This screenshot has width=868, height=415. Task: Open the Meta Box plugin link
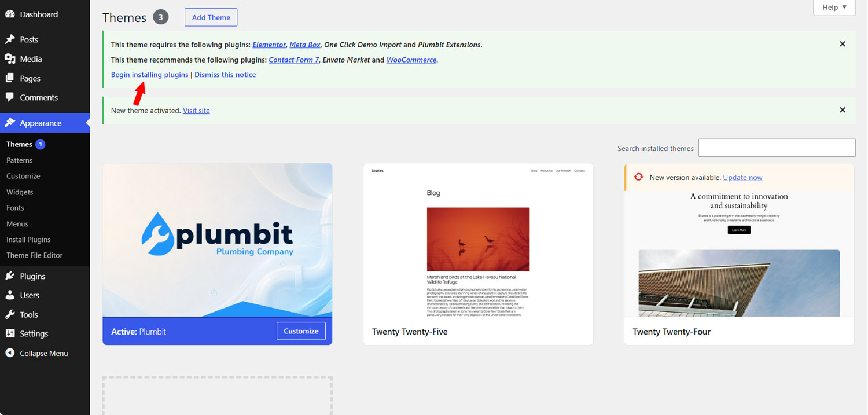pos(305,45)
